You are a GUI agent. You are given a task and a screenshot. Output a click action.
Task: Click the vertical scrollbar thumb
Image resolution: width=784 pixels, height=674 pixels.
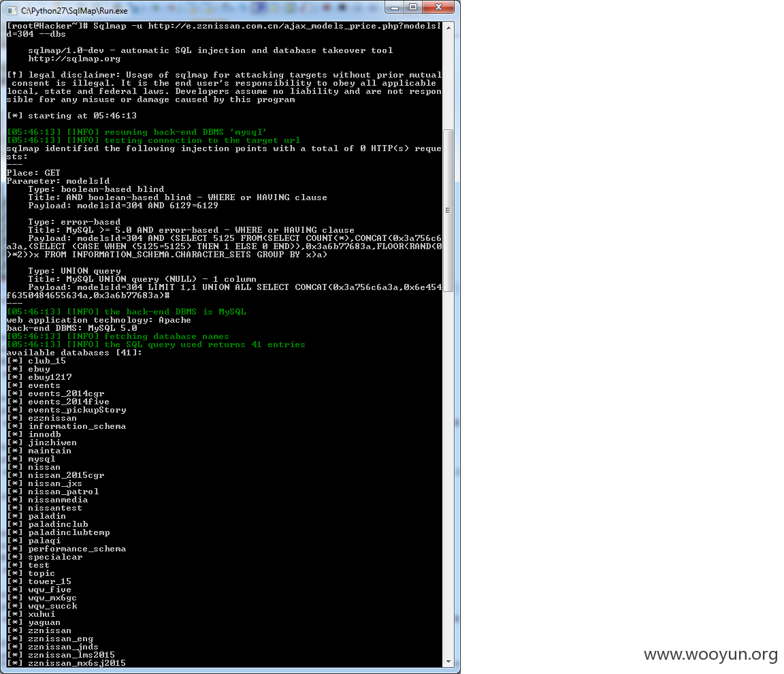448,210
